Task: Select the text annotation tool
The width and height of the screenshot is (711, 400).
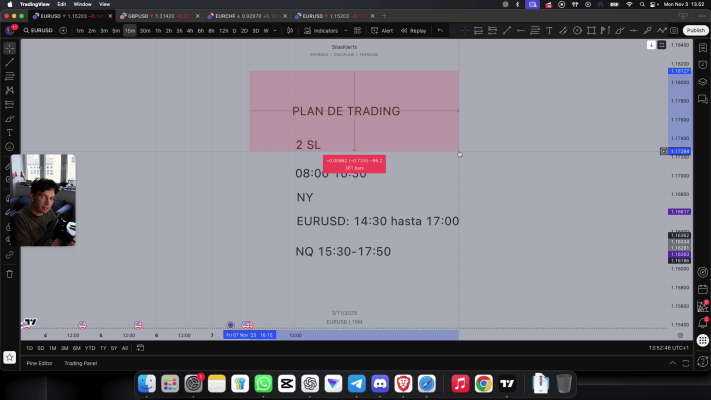Action: coord(10,132)
